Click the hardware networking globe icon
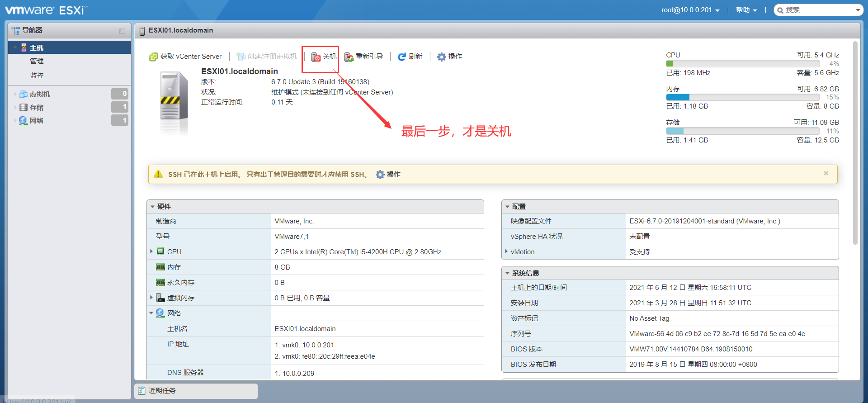 [x=160, y=313]
